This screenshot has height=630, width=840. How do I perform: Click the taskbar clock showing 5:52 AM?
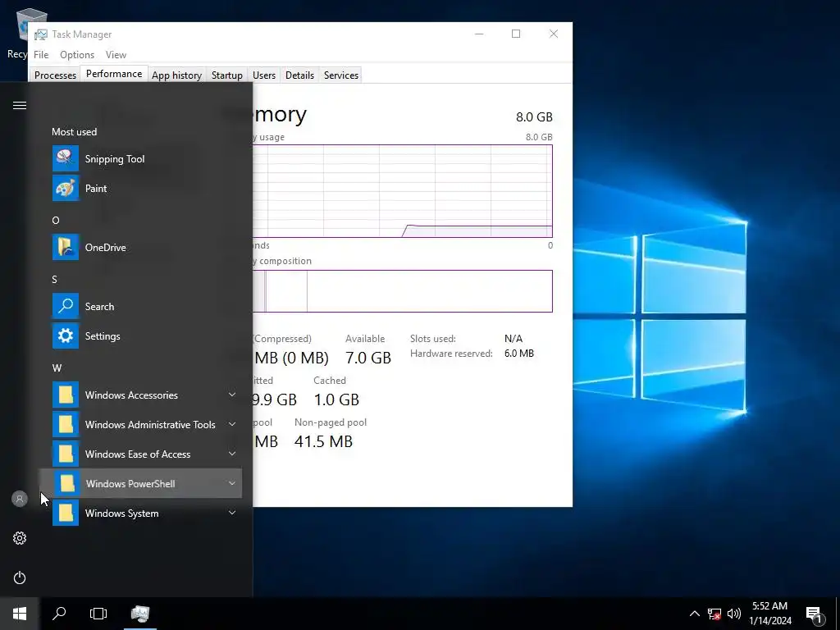coord(769,614)
